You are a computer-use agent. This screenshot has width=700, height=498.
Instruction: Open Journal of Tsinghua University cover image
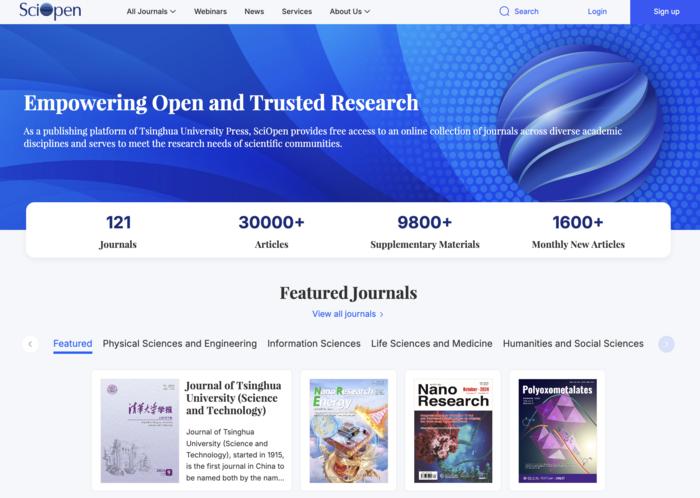pos(140,431)
